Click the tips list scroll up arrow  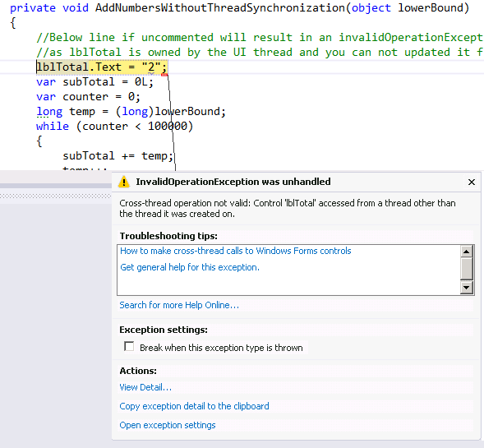pos(467,252)
